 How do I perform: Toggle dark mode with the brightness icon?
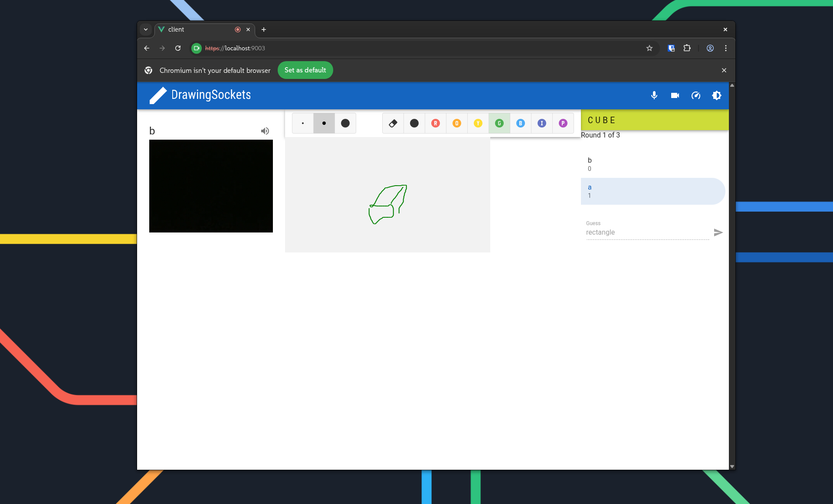(x=716, y=95)
